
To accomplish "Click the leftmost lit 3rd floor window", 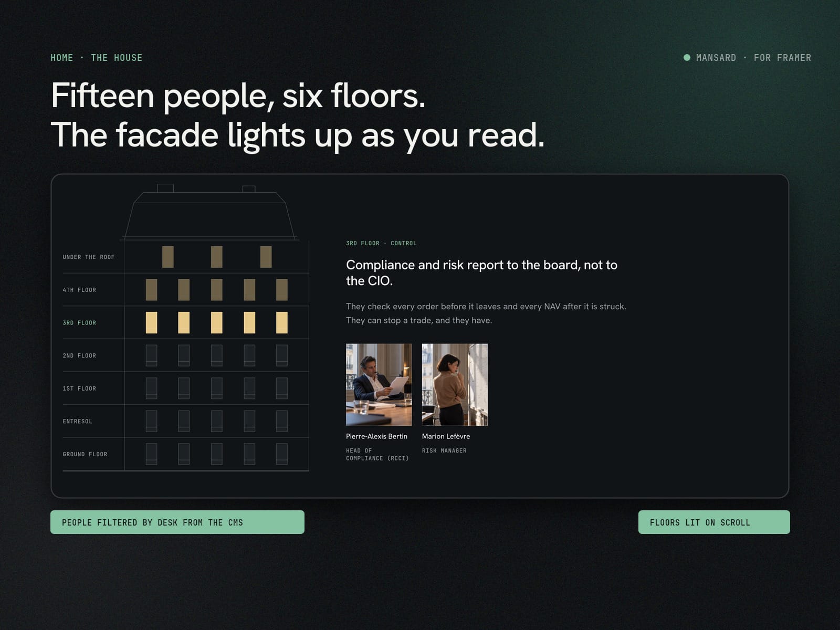I will [x=151, y=322].
